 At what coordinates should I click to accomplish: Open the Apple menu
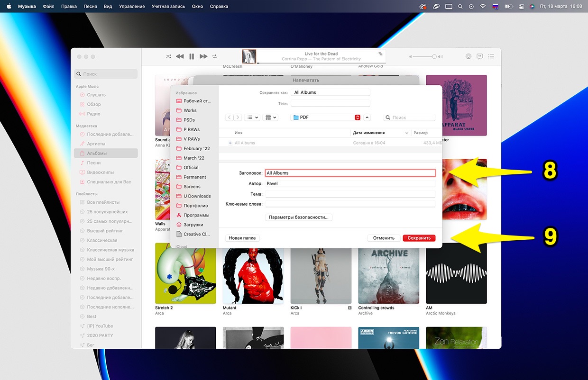[9, 6]
